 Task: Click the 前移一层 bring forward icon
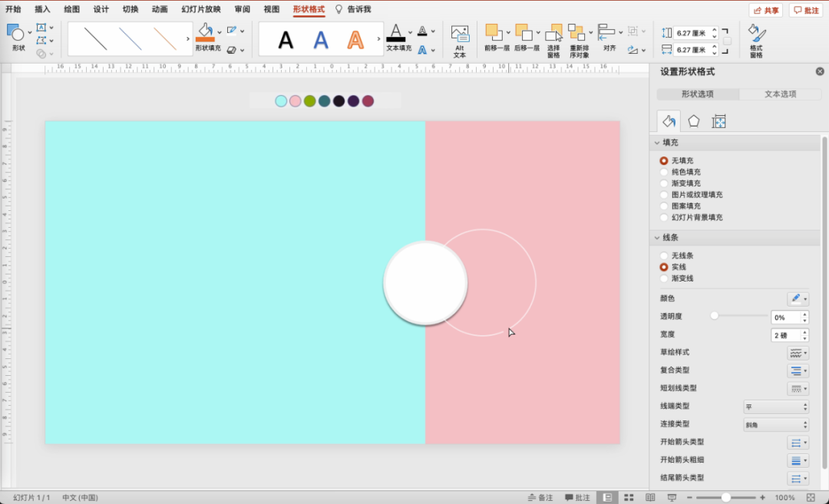click(x=493, y=32)
